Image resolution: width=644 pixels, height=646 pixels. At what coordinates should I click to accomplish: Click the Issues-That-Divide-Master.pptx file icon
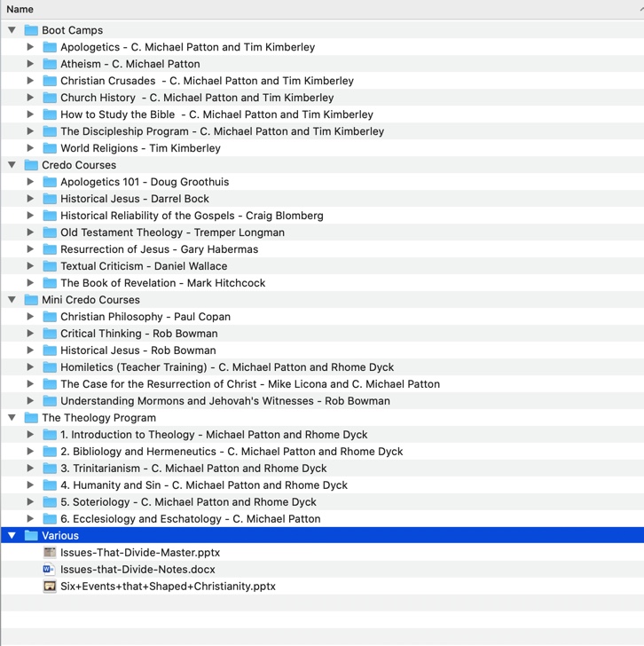pyautogui.click(x=50, y=552)
